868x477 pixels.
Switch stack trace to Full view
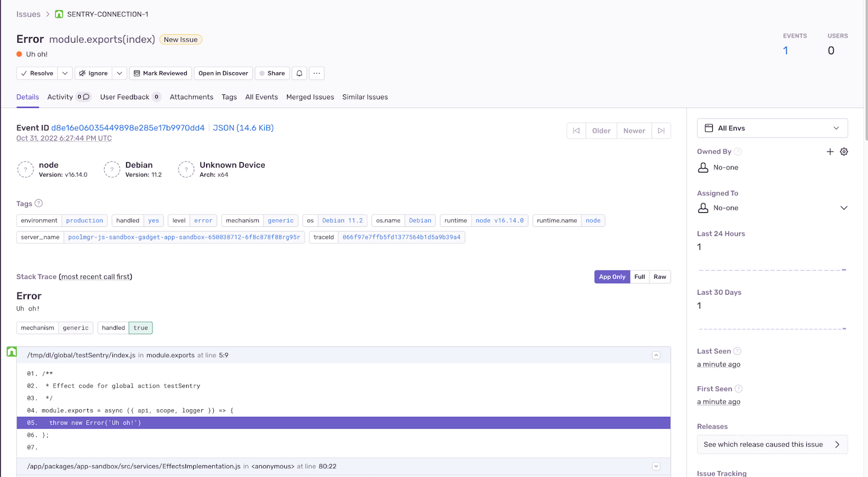tap(640, 277)
